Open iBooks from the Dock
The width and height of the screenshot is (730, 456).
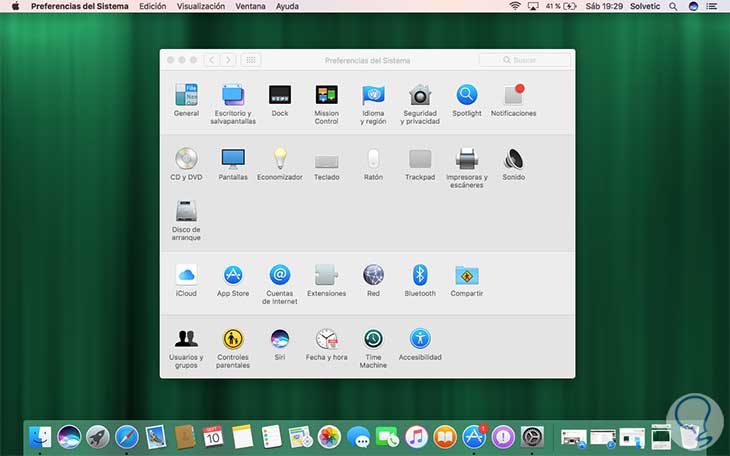[x=445, y=437]
